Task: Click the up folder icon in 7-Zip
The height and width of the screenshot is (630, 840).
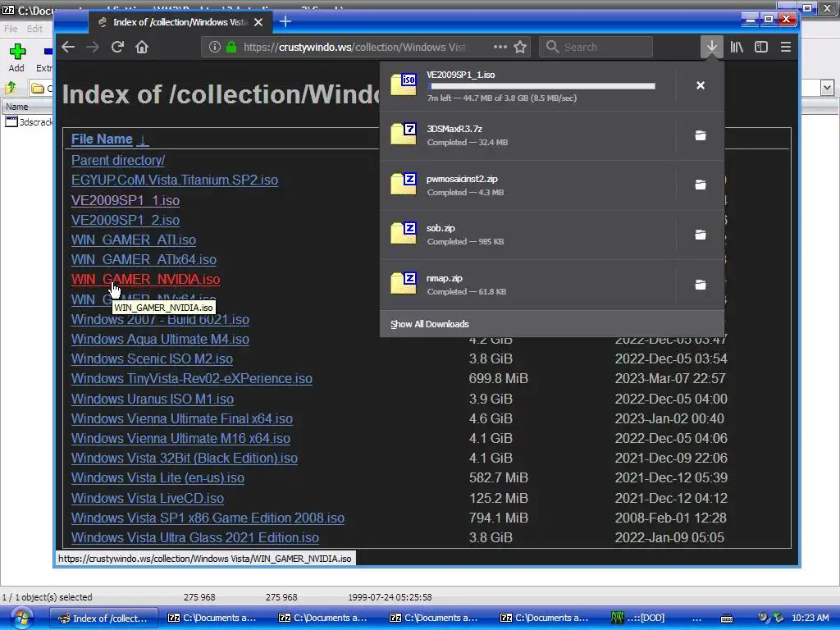Action: (11, 87)
